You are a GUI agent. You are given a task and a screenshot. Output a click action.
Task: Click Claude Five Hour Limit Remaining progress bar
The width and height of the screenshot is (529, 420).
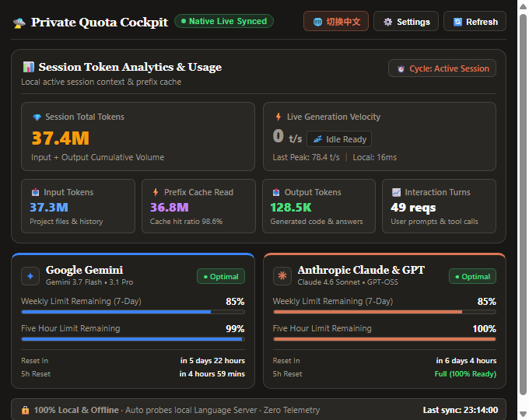click(384, 339)
